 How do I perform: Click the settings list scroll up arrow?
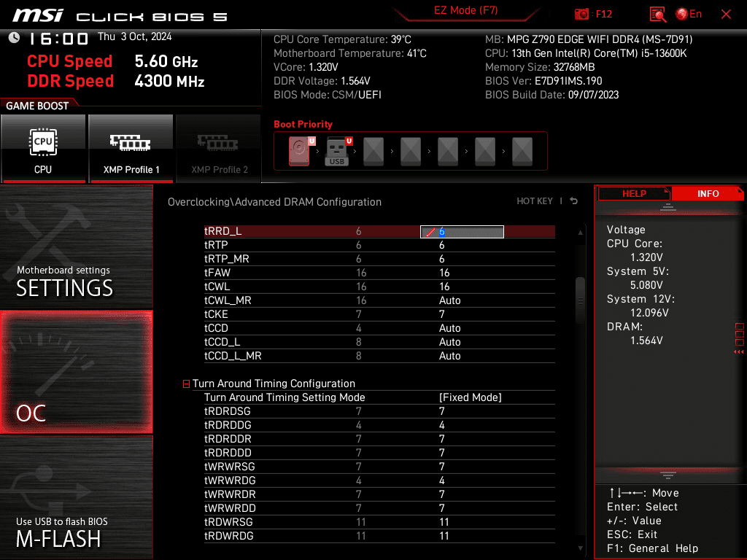tap(580, 233)
